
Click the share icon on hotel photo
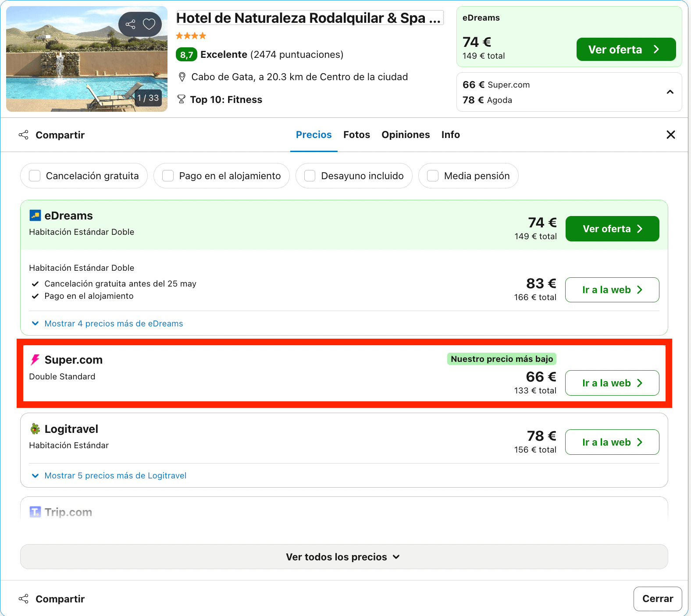[x=130, y=24]
